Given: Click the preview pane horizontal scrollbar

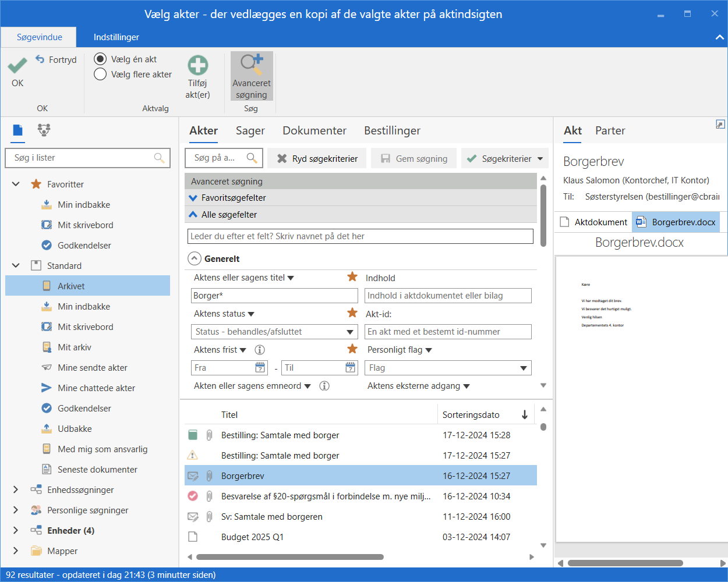Looking at the screenshot, I should (625, 563).
